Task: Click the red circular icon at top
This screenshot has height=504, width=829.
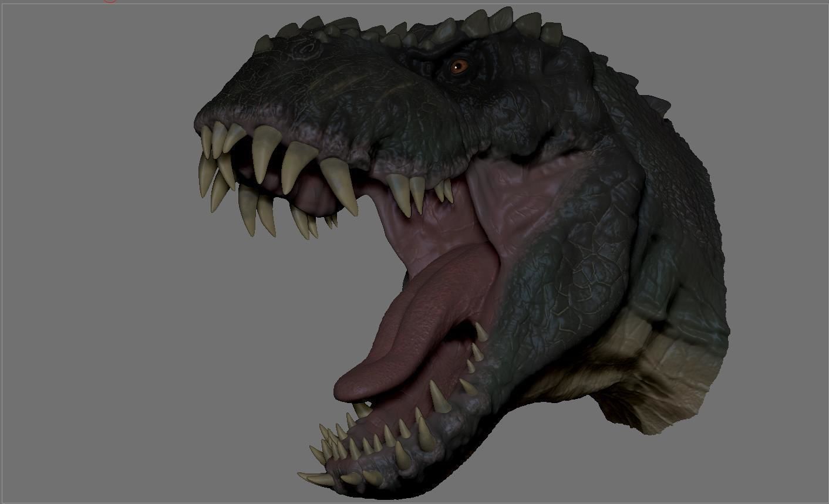Action: [x=109, y=2]
